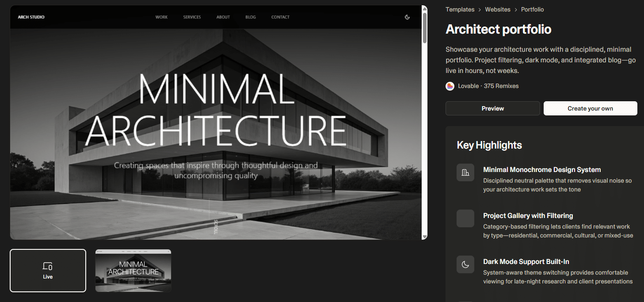
Task: Click the preview vertical scrollbar thumb
Action: click(424, 27)
